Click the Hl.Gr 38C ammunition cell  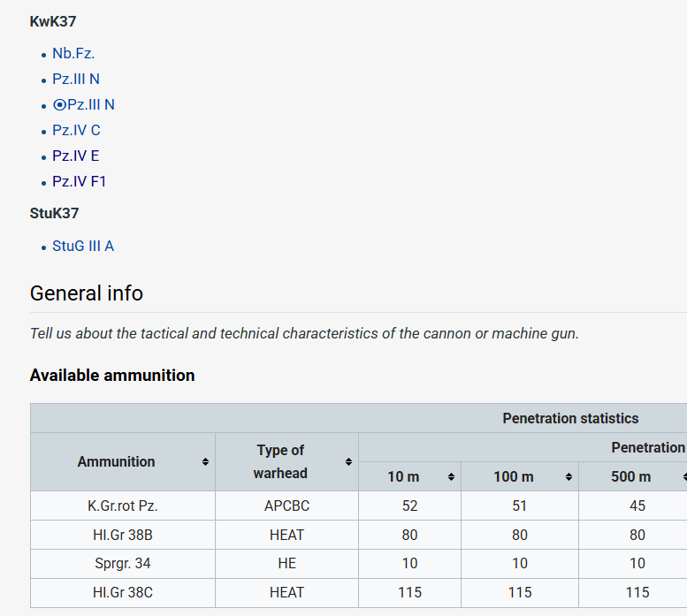pos(123,593)
